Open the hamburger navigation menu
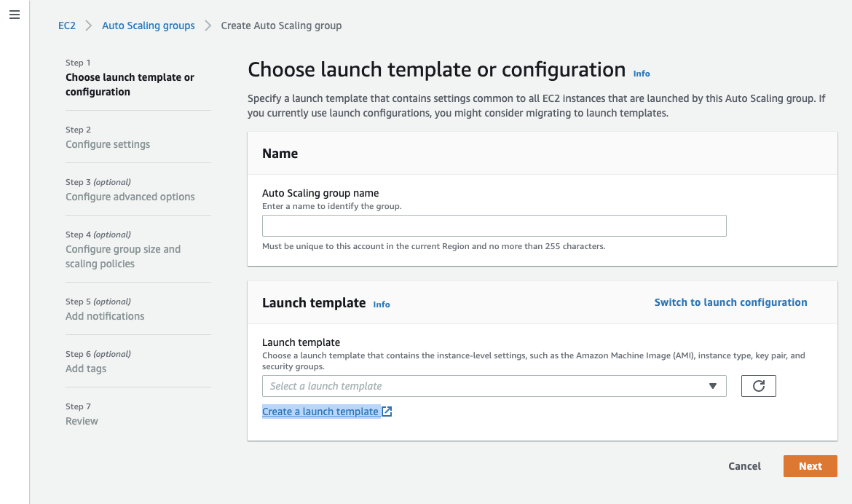The image size is (852, 504). tap(15, 15)
